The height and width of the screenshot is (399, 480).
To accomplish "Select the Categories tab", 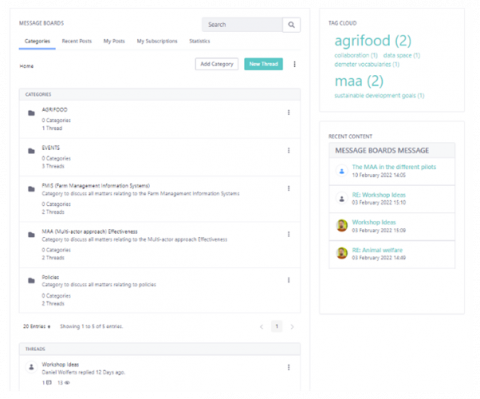I will [37, 41].
